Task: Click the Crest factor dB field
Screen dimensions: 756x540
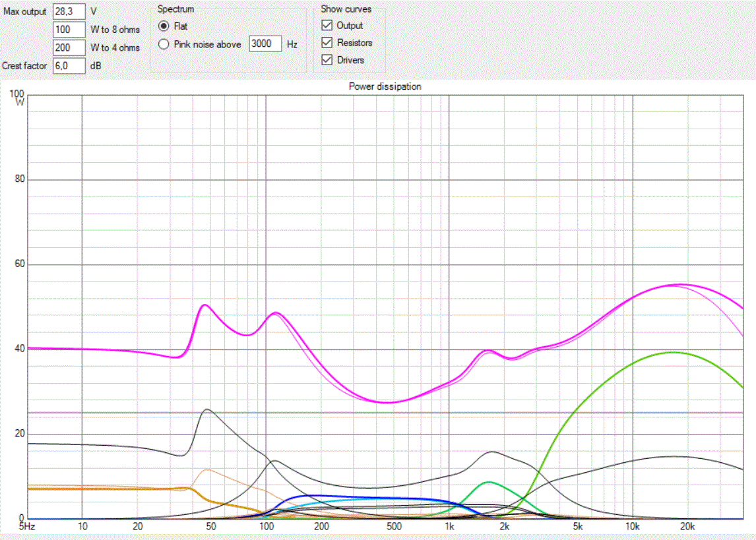Action: pos(69,66)
